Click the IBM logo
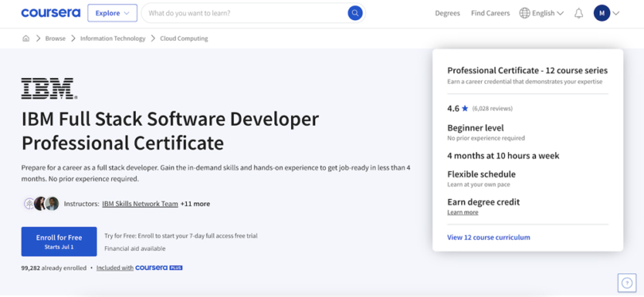The width and height of the screenshot is (644, 297). click(49, 88)
